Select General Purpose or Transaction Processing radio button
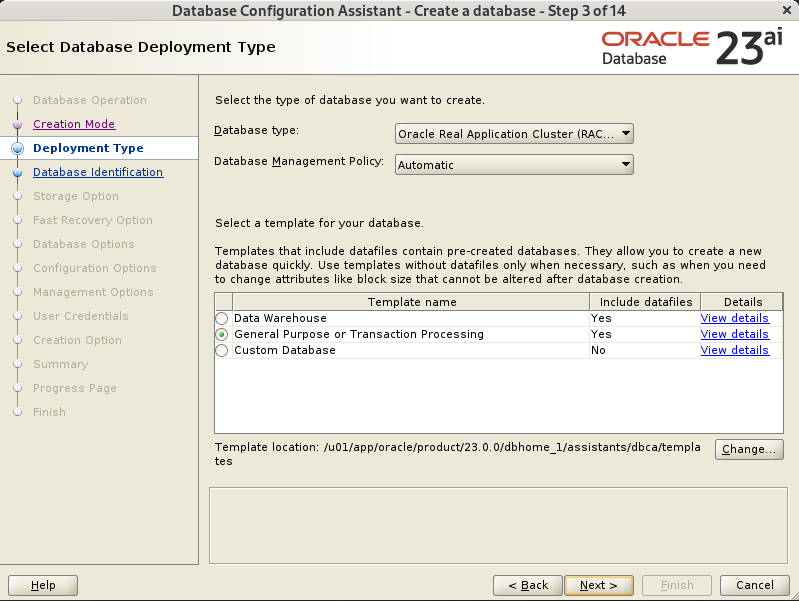The width and height of the screenshot is (799, 601). click(222, 334)
